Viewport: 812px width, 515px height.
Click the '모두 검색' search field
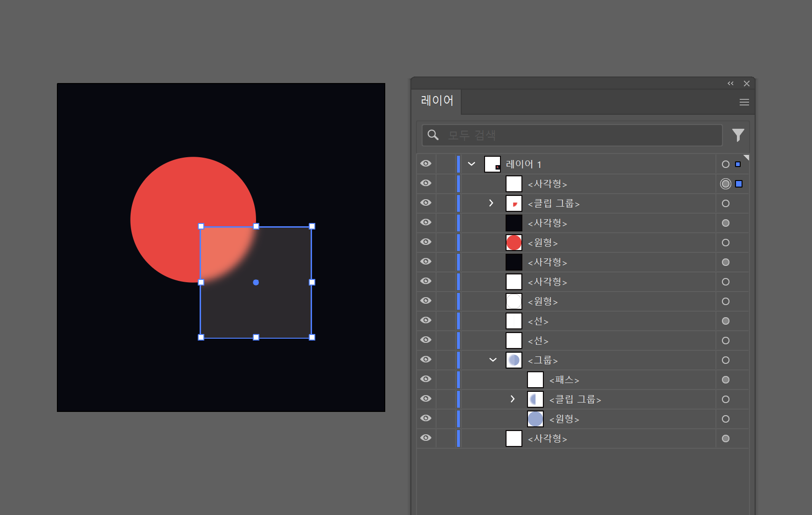point(572,135)
